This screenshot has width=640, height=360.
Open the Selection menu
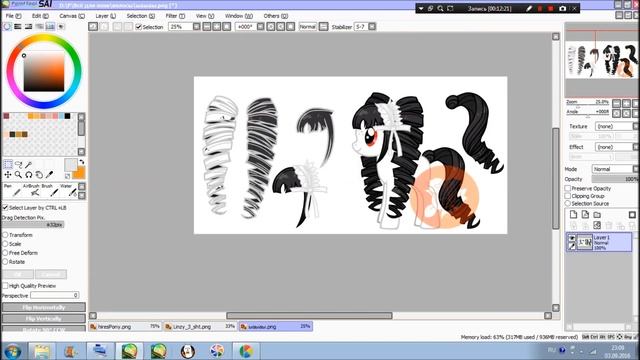point(140,16)
